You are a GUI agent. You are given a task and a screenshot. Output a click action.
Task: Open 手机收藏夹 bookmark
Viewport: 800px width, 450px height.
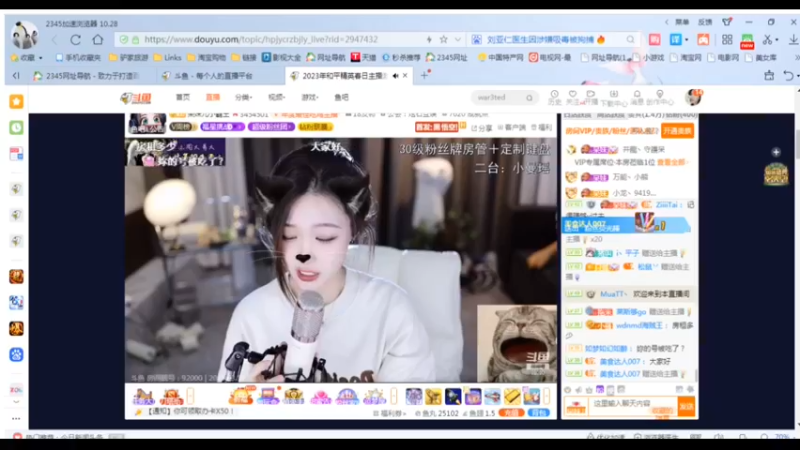click(78, 58)
